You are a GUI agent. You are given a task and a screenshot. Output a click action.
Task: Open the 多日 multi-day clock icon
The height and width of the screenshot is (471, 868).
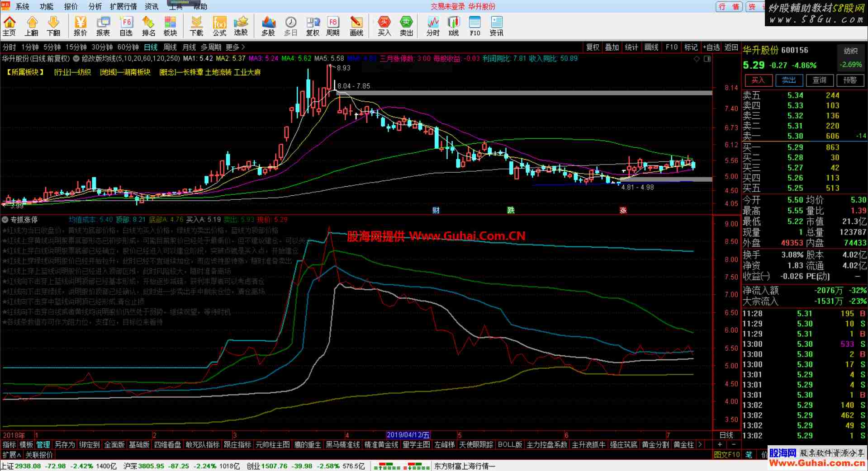click(291, 26)
